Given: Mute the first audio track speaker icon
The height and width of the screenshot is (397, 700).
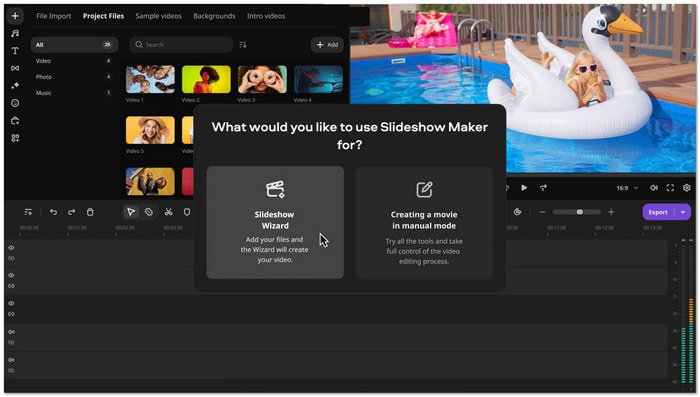Looking at the screenshot, I should [11, 332].
